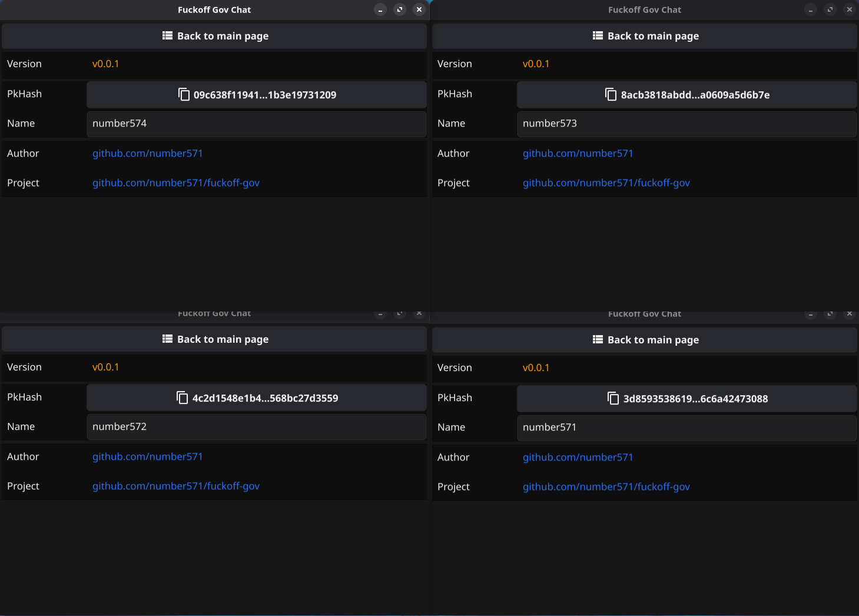Screen dimensions: 859x616
Task: Minimize the top-right Fuckoff Gov Chat window
Action: [x=811, y=9]
